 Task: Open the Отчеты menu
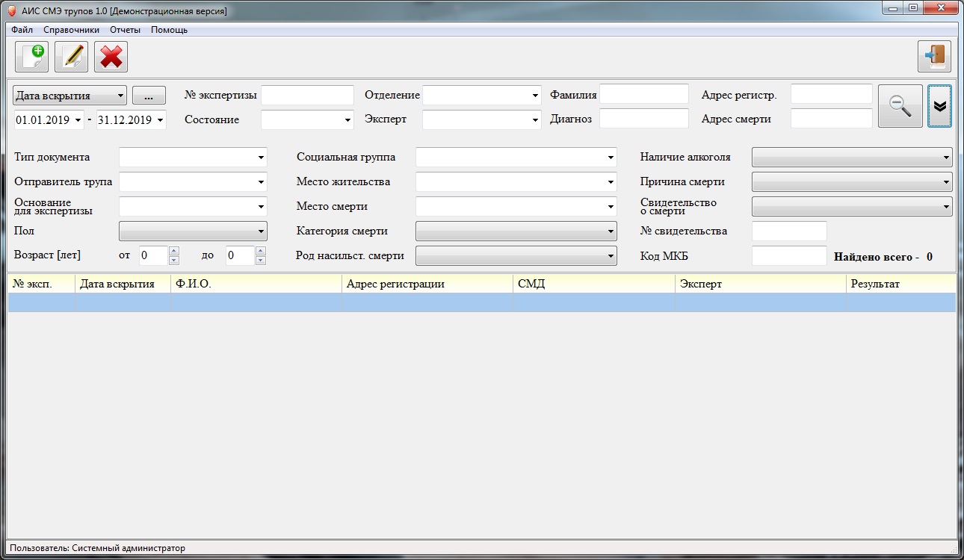click(x=125, y=30)
